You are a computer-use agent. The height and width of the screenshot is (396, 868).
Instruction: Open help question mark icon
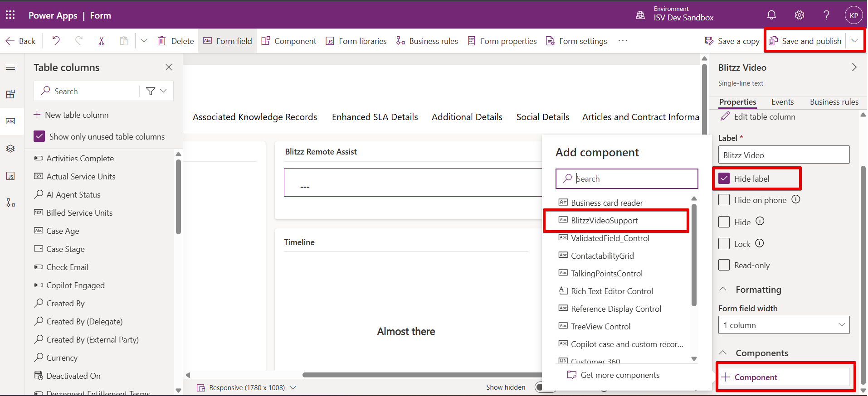[826, 15]
